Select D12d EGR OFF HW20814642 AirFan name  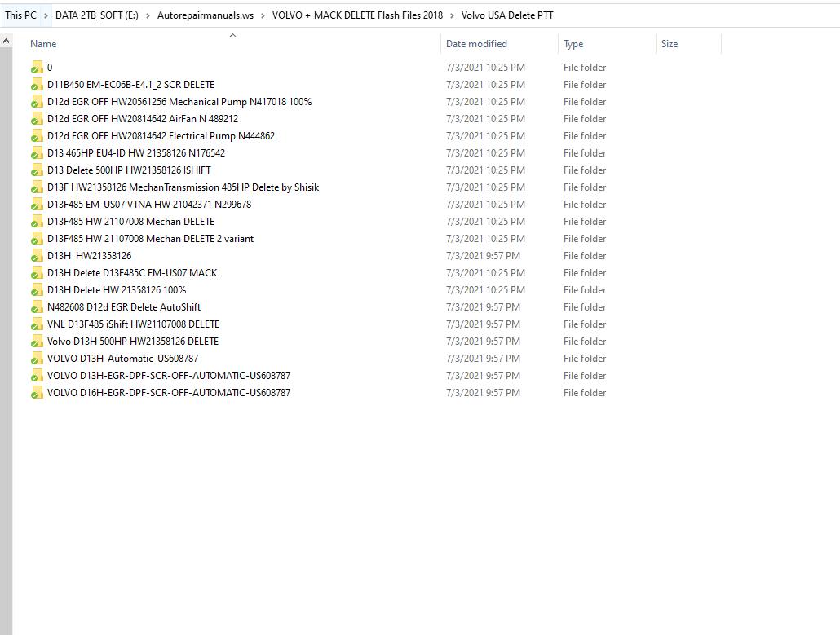143,119
